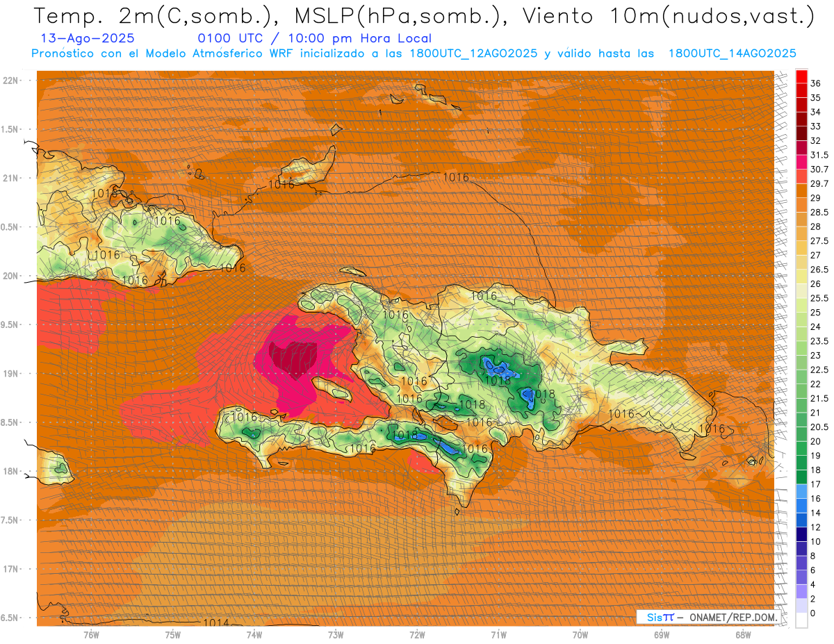Click the "13-Ago-2025" date text
Screen dimensions: 834x644
tap(88, 38)
